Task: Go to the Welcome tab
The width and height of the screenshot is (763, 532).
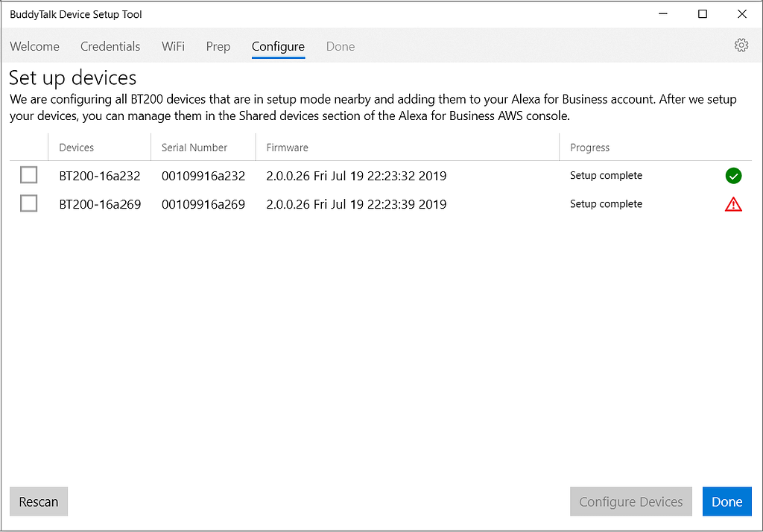Action: 34,46
